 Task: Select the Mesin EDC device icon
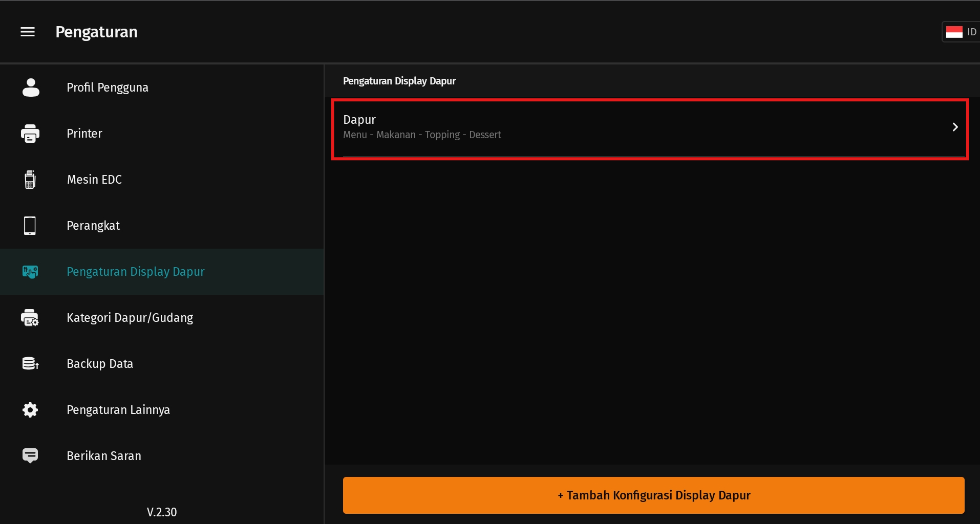(30, 180)
